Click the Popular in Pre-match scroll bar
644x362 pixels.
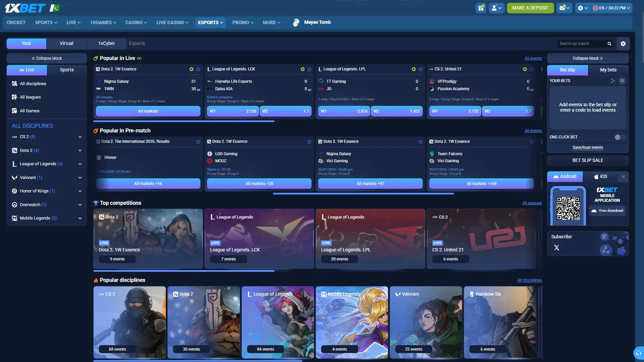(364, 194)
